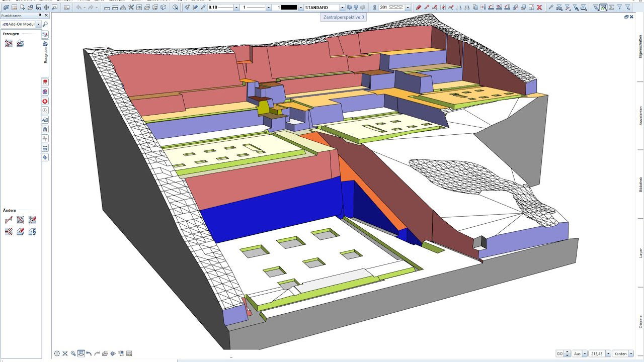Open the Assistenten side tab

point(640,116)
